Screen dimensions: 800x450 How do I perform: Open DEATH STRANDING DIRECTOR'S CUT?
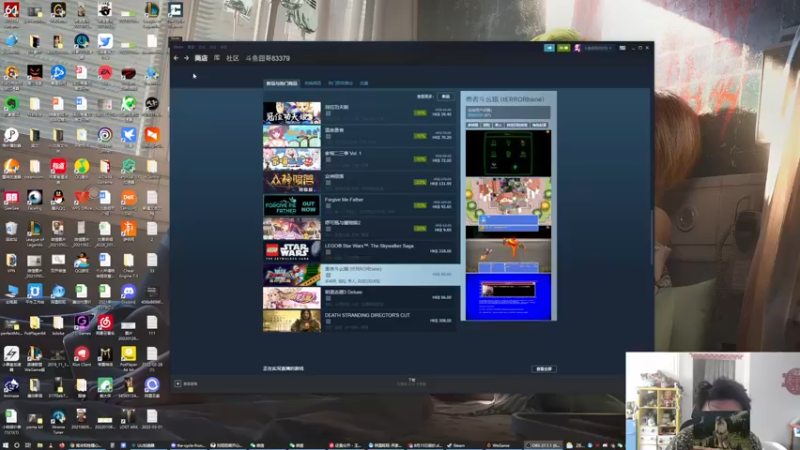[359, 321]
